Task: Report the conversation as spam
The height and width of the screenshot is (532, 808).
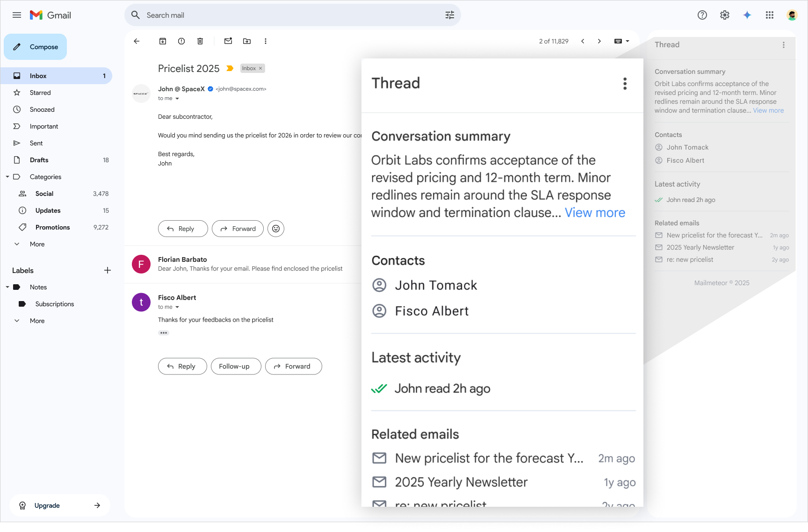Action: (x=181, y=41)
